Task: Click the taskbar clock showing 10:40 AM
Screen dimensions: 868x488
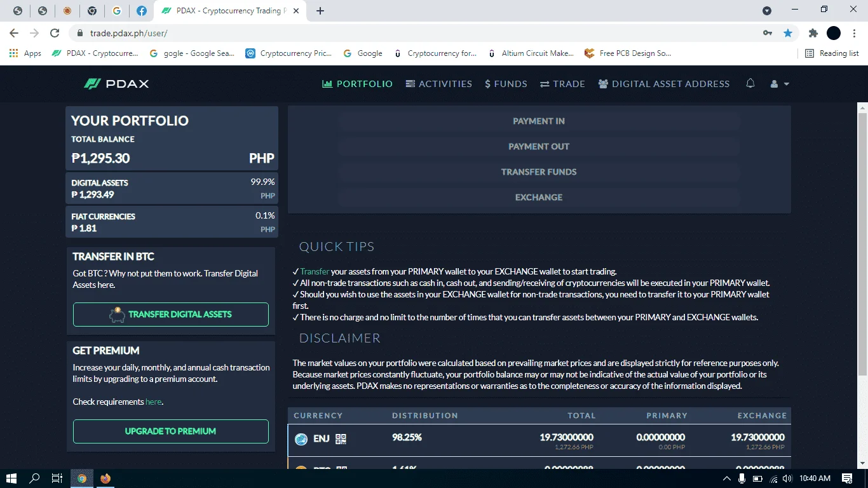Action: (x=815, y=478)
